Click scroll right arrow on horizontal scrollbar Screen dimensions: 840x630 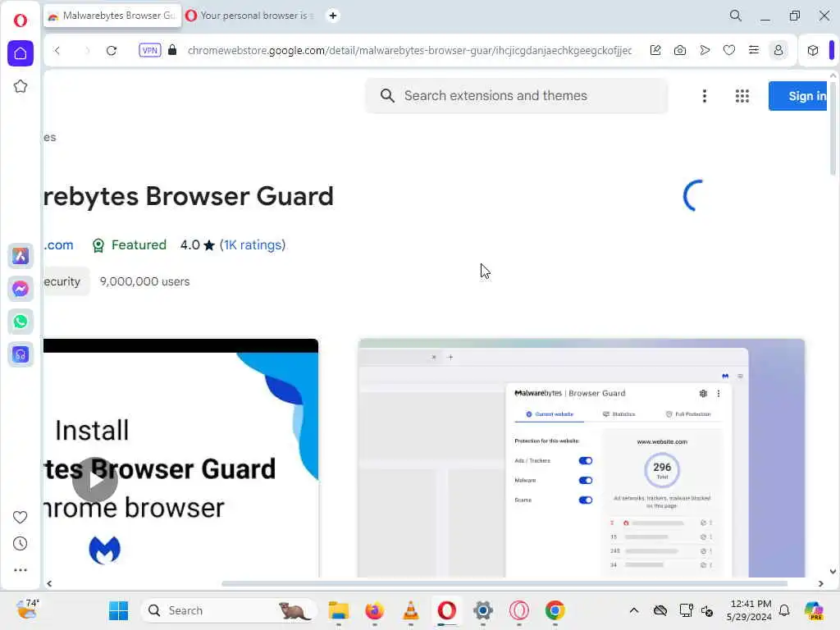[820, 583]
